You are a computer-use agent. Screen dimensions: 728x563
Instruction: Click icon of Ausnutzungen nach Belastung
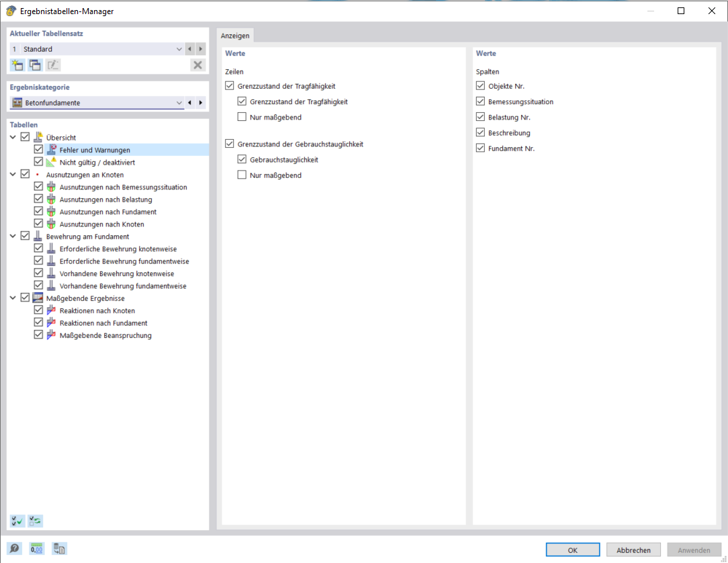point(52,199)
